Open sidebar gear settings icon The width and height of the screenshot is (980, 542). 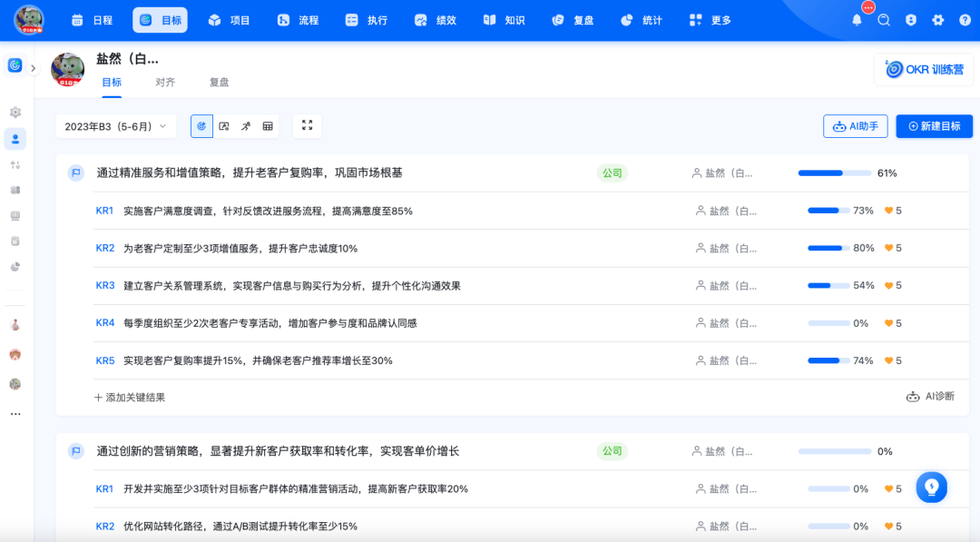(15, 113)
